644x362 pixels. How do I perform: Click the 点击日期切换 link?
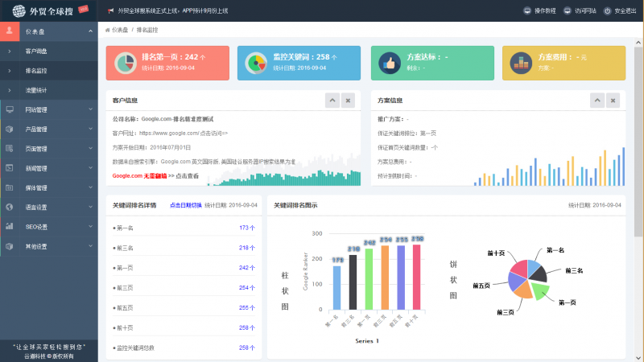point(185,205)
